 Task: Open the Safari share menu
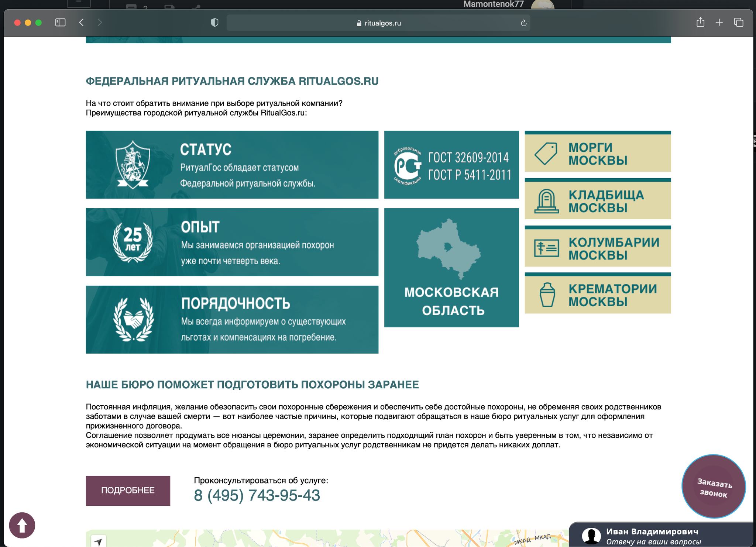pos(700,23)
